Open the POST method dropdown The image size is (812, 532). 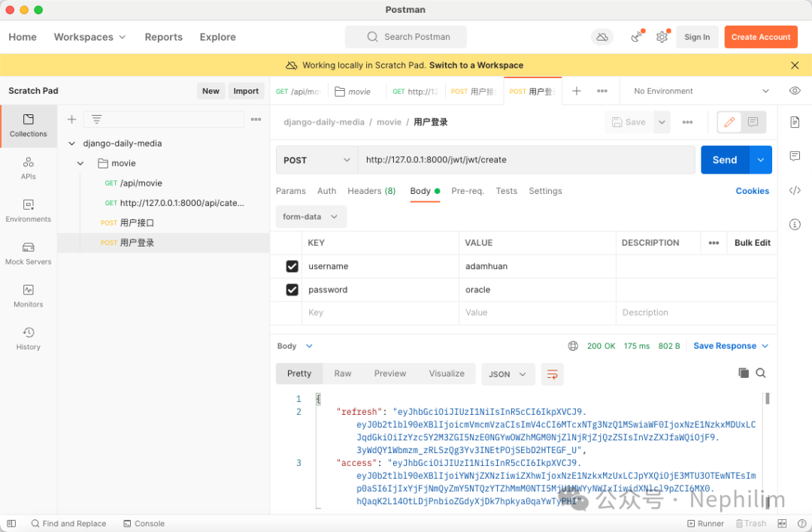(317, 160)
